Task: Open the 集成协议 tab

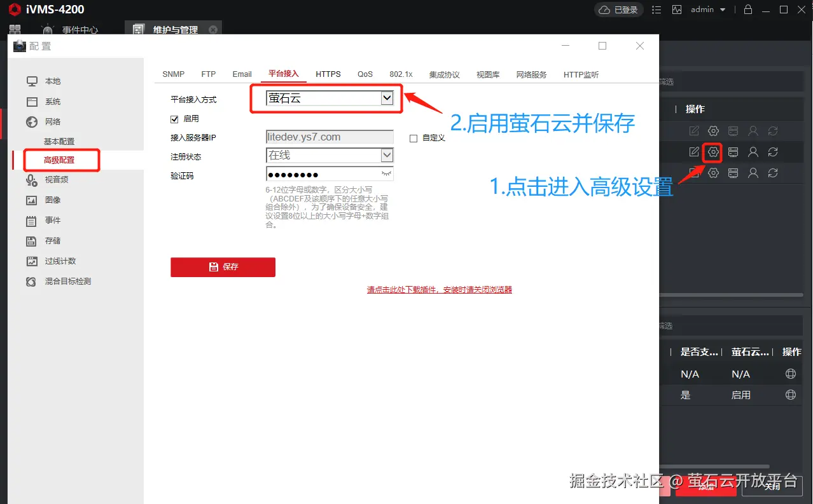Action: (444, 74)
